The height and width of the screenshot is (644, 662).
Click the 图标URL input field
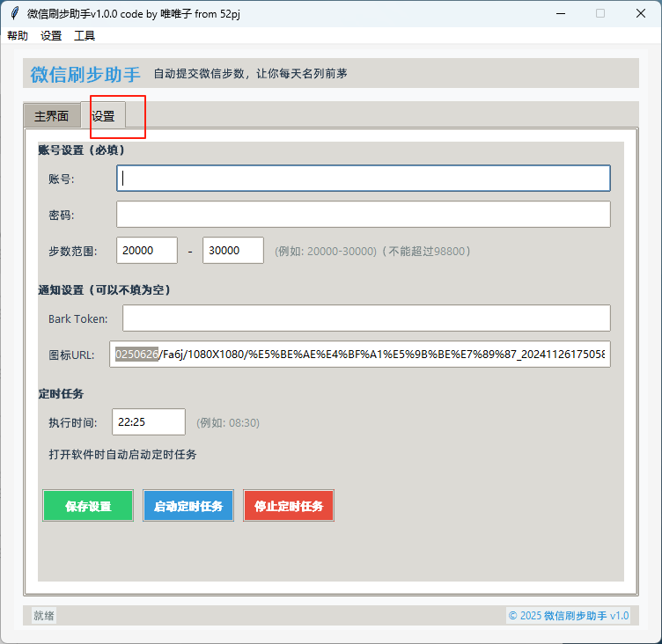pos(360,354)
